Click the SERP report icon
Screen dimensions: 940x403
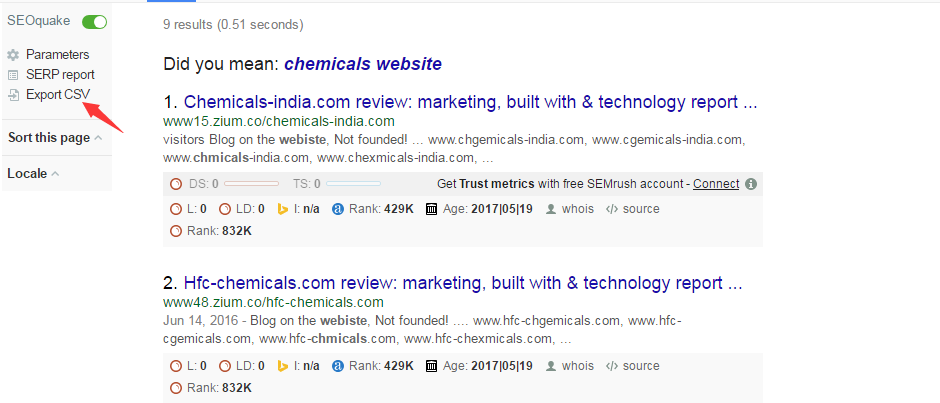13,75
